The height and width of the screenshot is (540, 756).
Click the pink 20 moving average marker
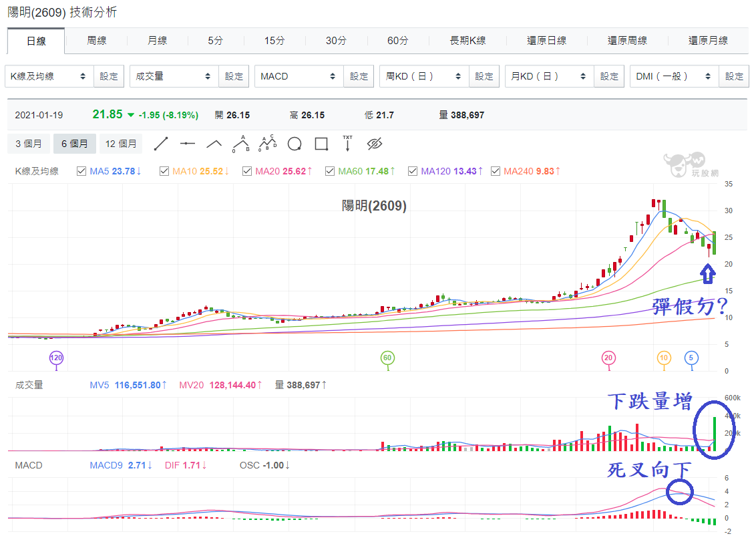[x=608, y=358]
